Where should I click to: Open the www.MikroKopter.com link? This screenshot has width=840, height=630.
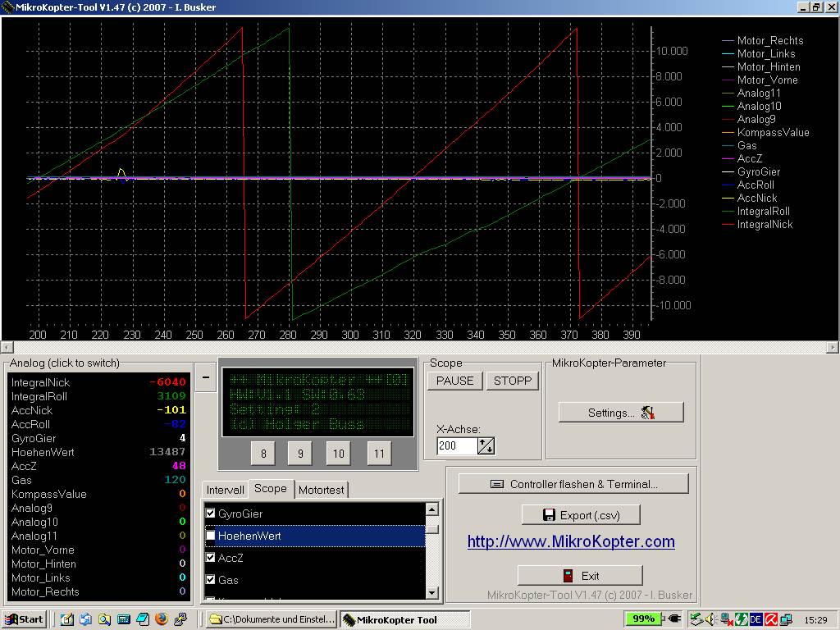point(571,541)
